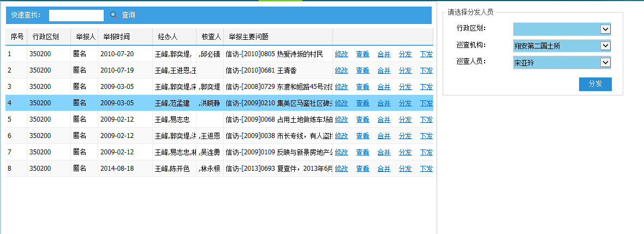Click the magnifier search icon beside 查询
Image resolution: width=644 pixels, height=234 pixels.
114,15
